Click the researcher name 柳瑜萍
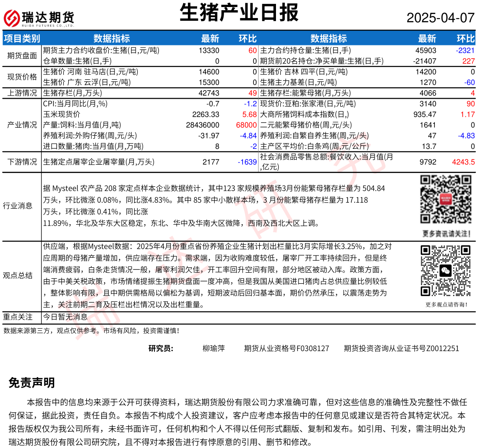This screenshot has width=478, height=448. pyautogui.click(x=214, y=348)
